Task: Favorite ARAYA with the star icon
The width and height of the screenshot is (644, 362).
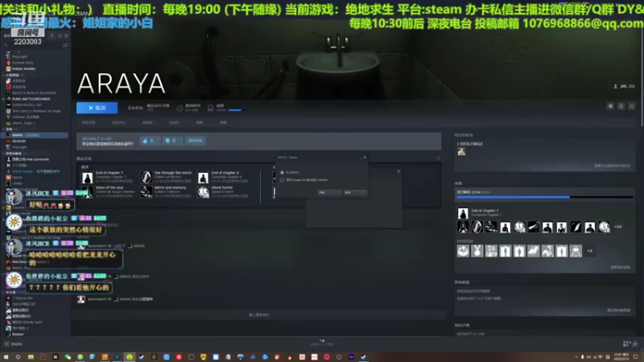Action: click(x=632, y=106)
